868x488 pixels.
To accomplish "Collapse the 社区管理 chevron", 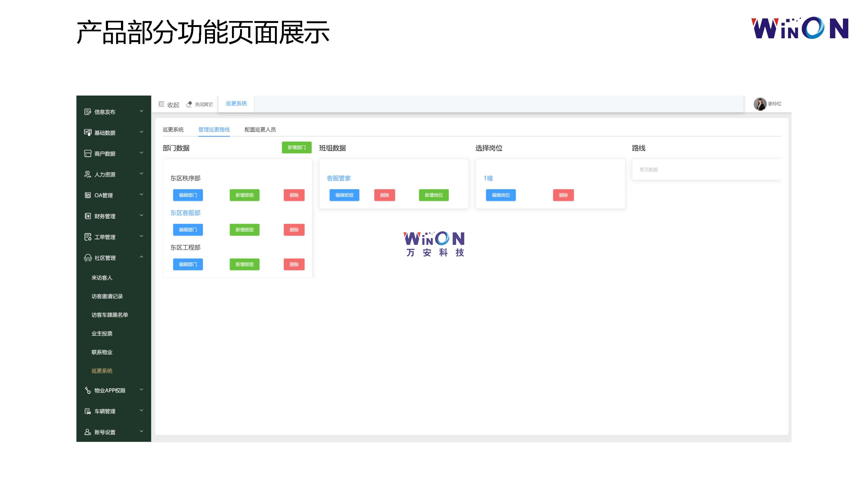I will [x=142, y=257].
